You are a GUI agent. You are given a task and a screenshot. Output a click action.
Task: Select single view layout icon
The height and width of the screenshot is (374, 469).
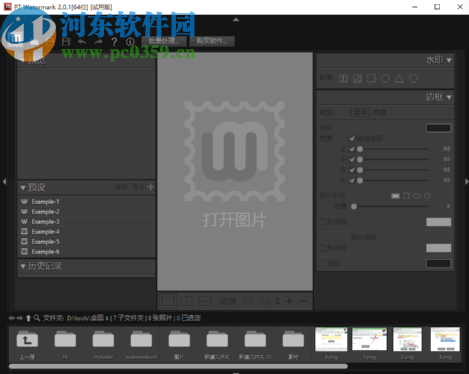pyautogui.click(x=168, y=301)
